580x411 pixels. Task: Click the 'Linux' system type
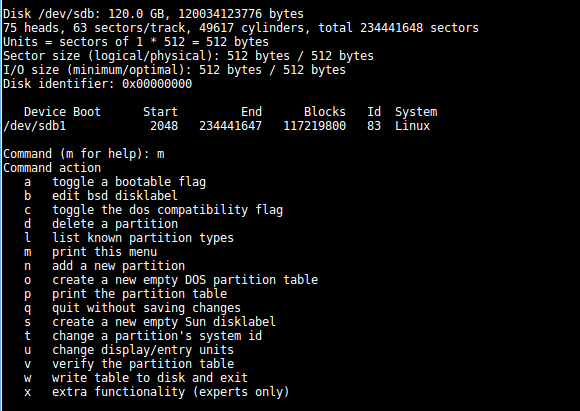pyautogui.click(x=412, y=126)
